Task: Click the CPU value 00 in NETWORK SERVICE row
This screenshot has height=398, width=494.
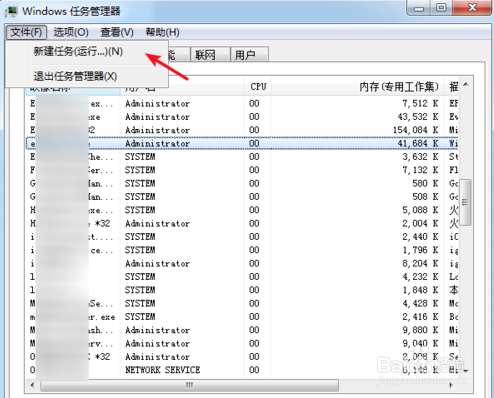Action: [254, 370]
